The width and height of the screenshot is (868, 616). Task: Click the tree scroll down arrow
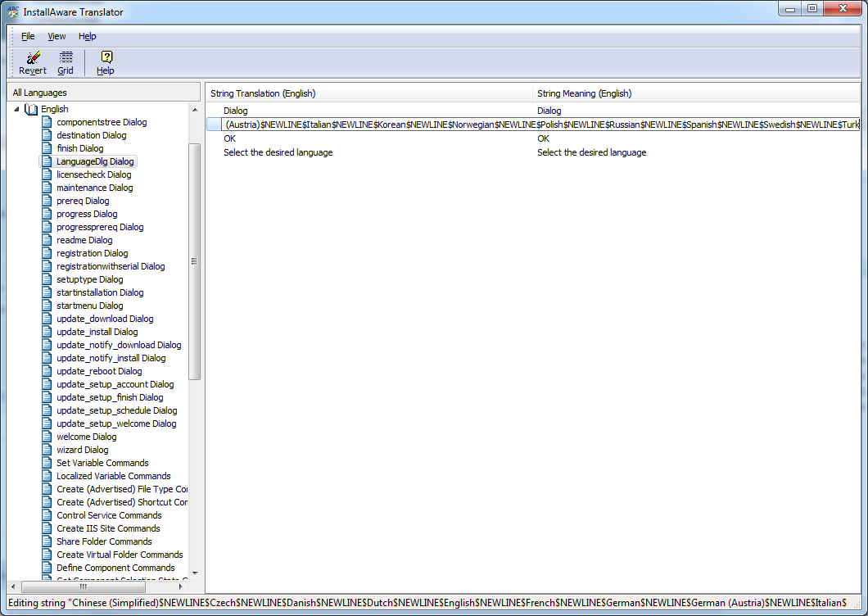point(195,573)
